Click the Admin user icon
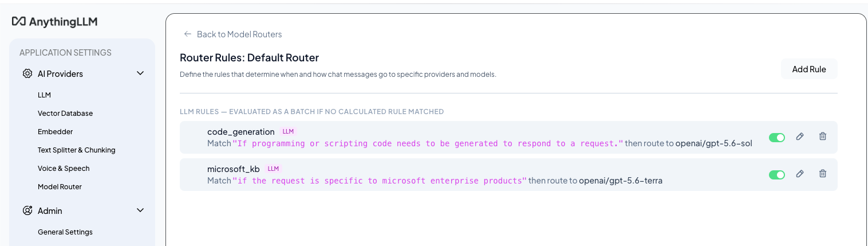Screen dimensions: 868x246 (x=27, y=210)
